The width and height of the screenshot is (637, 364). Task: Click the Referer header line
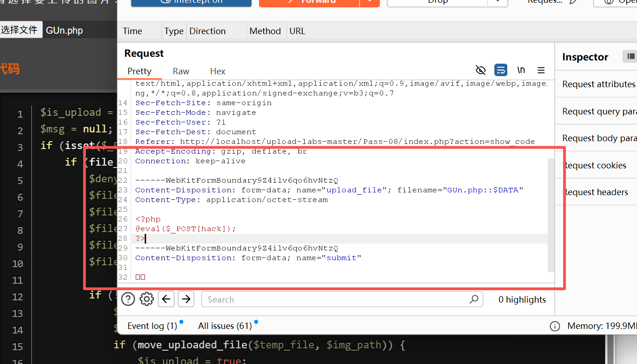[335, 142]
